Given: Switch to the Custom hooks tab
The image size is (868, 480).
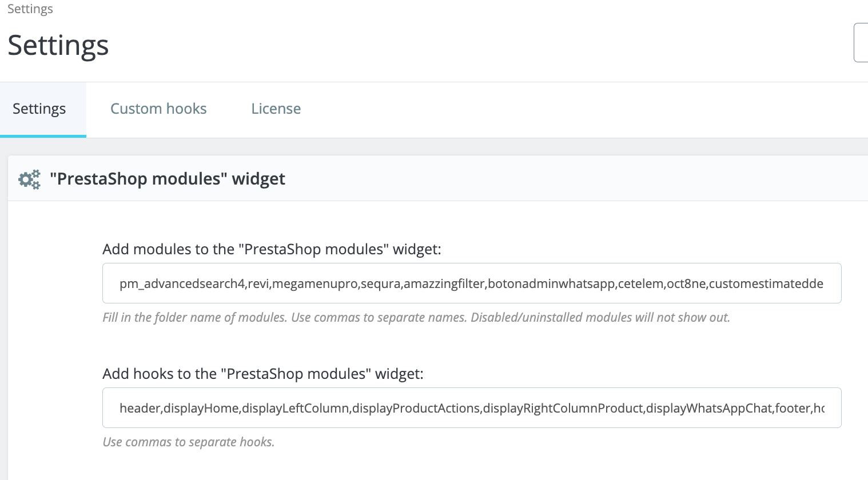Looking at the screenshot, I should [158, 109].
